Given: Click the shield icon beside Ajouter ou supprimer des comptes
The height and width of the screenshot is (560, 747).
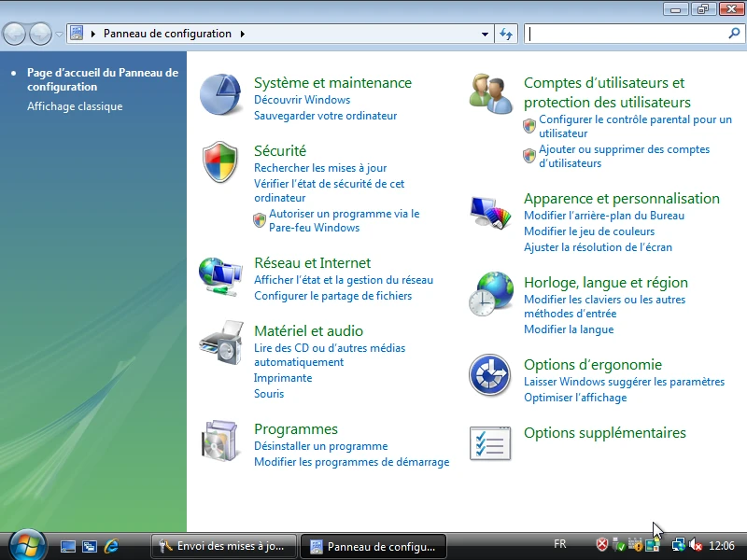Looking at the screenshot, I should pyautogui.click(x=529, y=156).
